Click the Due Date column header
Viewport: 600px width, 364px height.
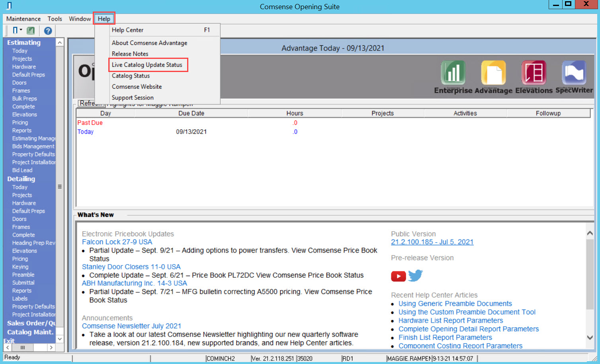pyautogui.click(x=191, y=113)
